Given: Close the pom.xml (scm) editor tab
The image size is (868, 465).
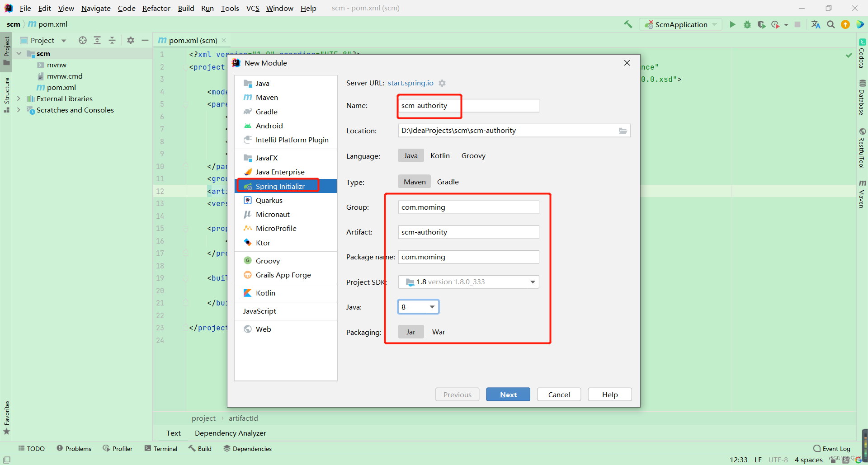Looking at the screenshot, I should click(x=224, y=40).
